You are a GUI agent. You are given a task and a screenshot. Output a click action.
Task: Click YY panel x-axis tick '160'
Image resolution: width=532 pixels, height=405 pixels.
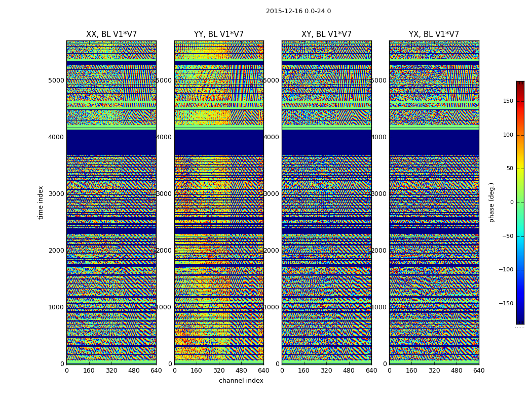[x=197, y=371]
